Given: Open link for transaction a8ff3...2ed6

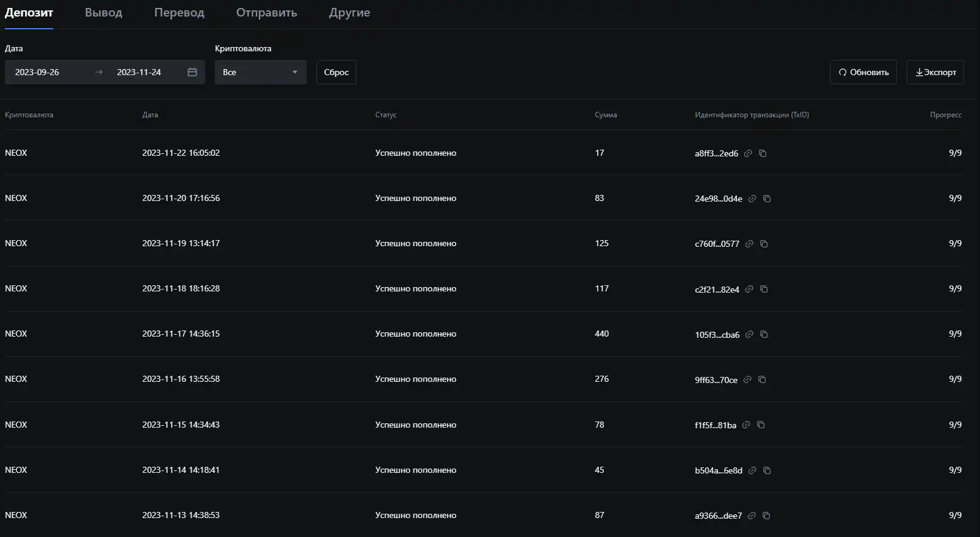Looking at the screenshot, I should tap(748, 153).
